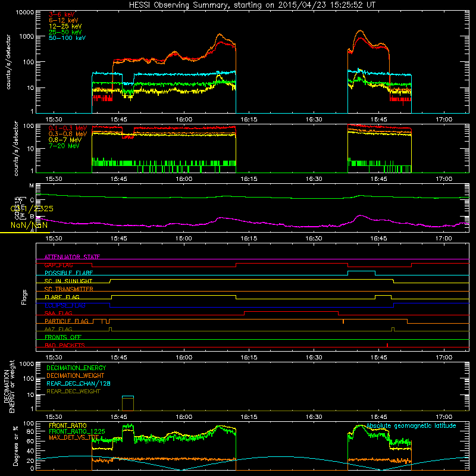476x476 pixels.
Task: Click the Flags vertical axis title
Action: pos(24,297)
